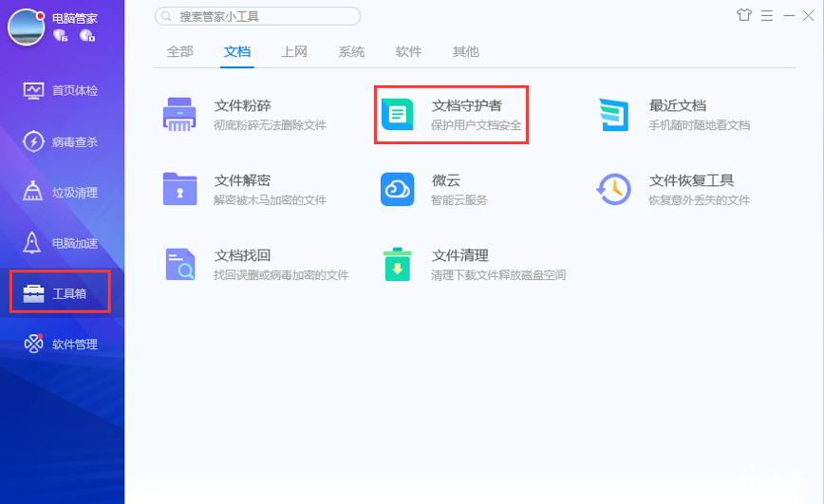824x504 pixels.
Task: Open the 系统 tab
Action: pyautogui.click(x=351, y=51)
